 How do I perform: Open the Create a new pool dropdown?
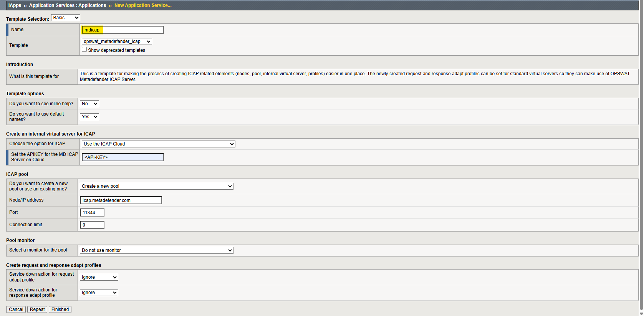coord(156,186)
